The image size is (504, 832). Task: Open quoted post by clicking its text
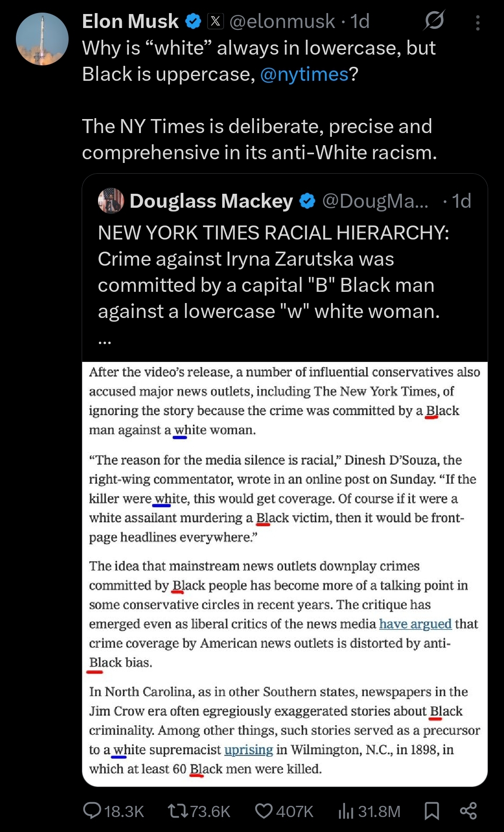click(273, 272)
